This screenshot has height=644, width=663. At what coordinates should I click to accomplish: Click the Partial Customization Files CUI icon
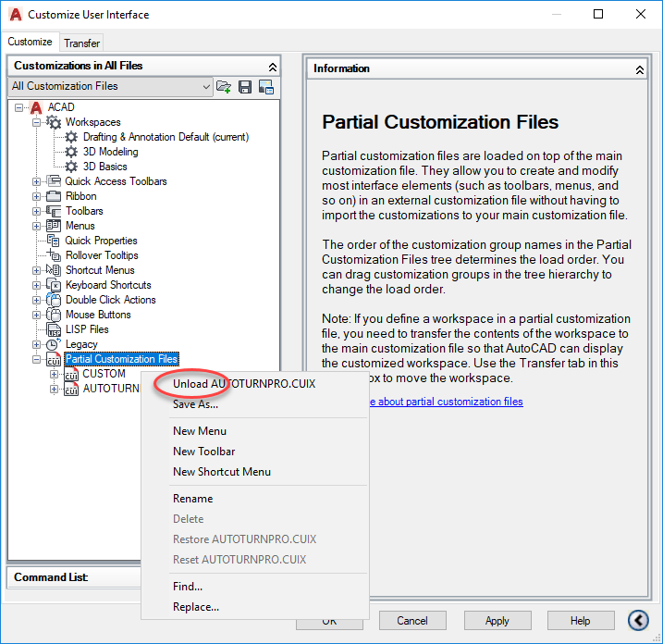point(54,359)
